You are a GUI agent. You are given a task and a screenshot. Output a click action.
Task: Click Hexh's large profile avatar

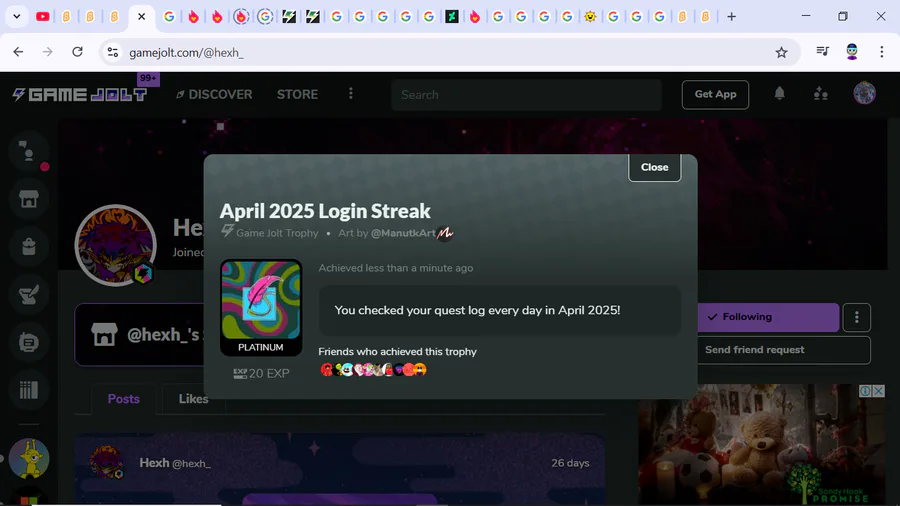click(x=115, y=245)
